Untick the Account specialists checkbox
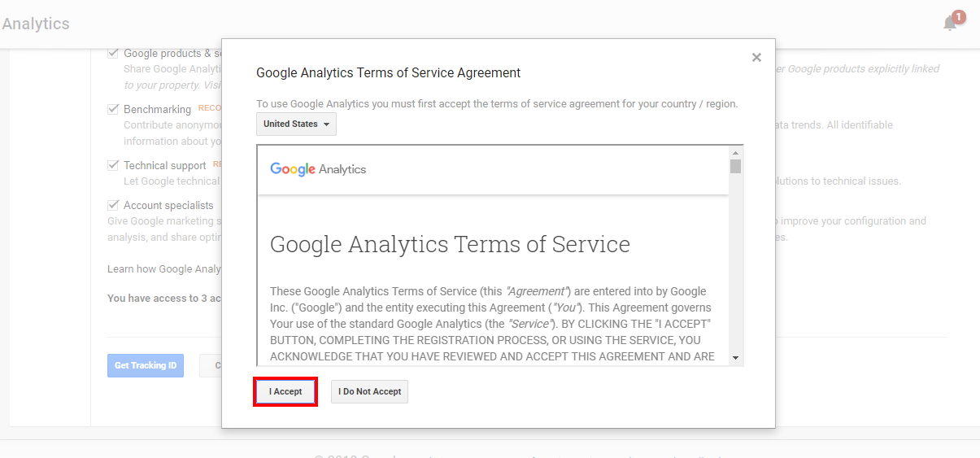This screenshot has height=458, width=980. click(113, 205)
